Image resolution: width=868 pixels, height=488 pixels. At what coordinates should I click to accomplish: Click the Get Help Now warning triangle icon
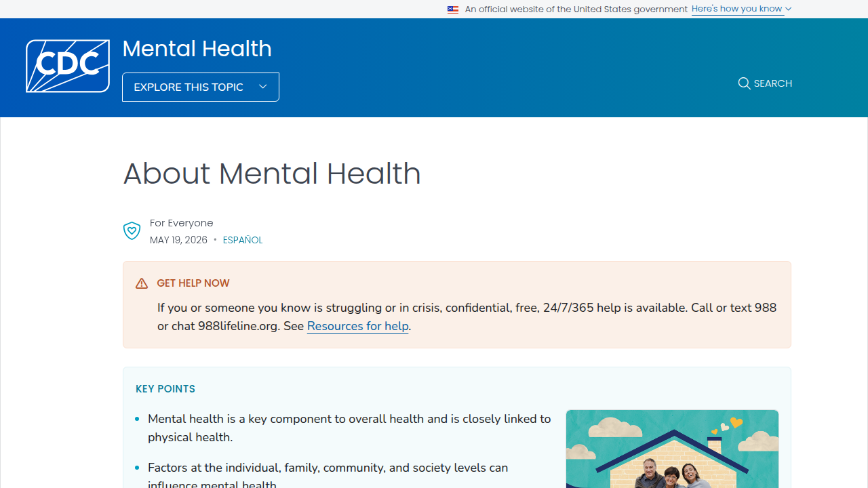[142, 283]
